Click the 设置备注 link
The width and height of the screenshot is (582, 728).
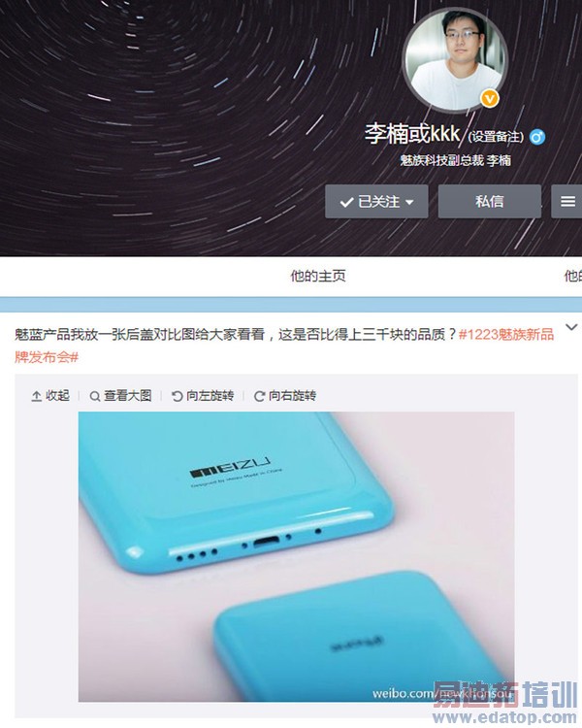pyautogui.click(x=496, y=137)
